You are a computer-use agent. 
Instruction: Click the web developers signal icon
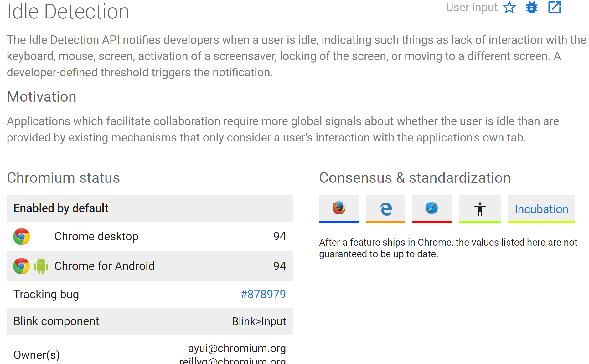480,208
